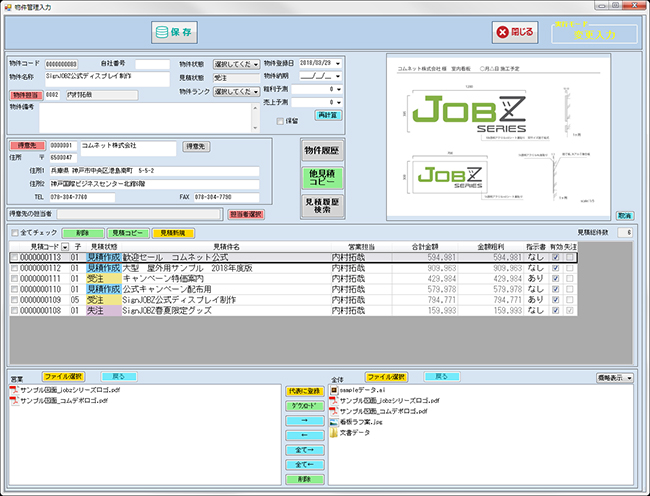This screenshot has width=650, height=496.
Task: Click the 保存 save button
Action: point(175,32)
